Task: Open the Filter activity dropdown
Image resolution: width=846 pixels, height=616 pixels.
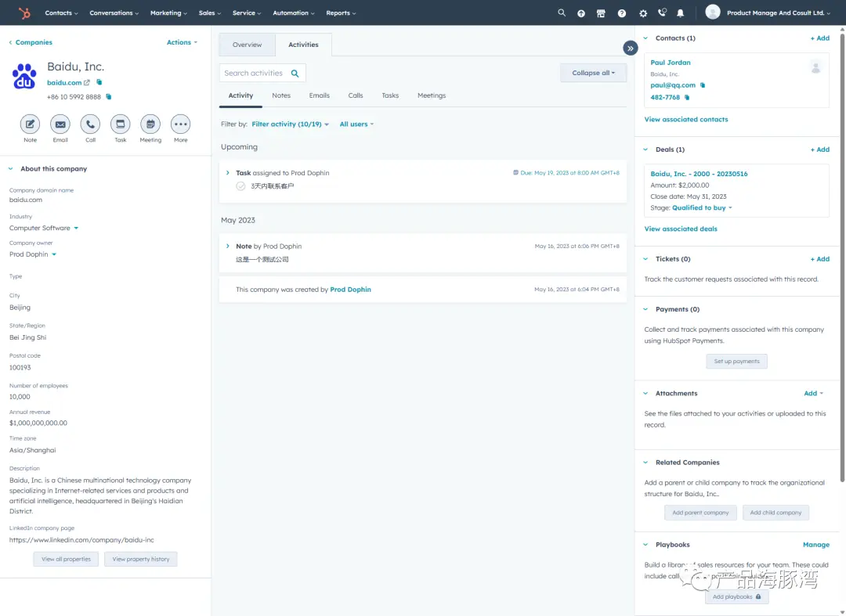Action: pos(290,124)
